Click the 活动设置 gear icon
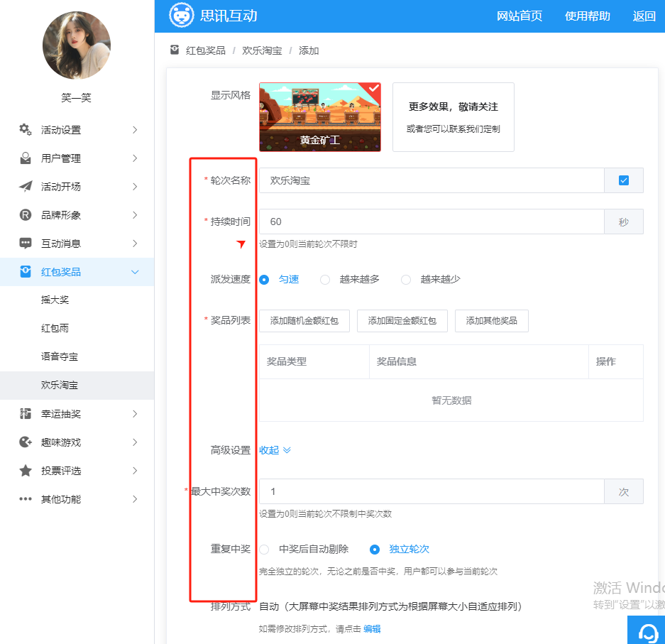The height and width of the screenshot is (644, 665). [x=26, y=129]
